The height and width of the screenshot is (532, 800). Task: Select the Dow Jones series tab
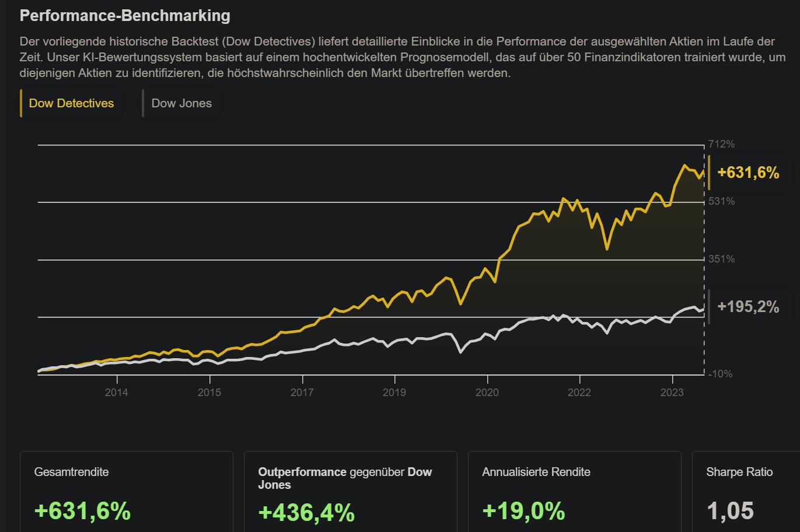(x=181, y=103)
